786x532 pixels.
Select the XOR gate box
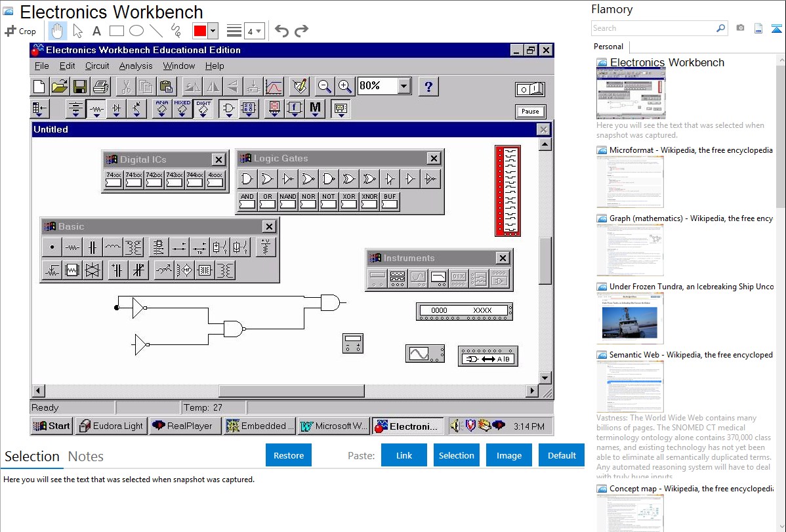[349, 201]
